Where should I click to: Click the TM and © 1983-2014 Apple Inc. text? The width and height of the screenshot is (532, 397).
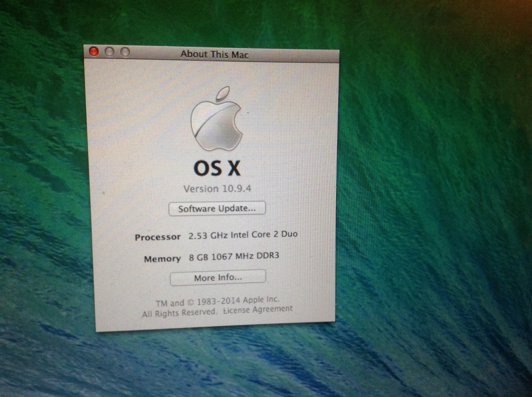217,301
